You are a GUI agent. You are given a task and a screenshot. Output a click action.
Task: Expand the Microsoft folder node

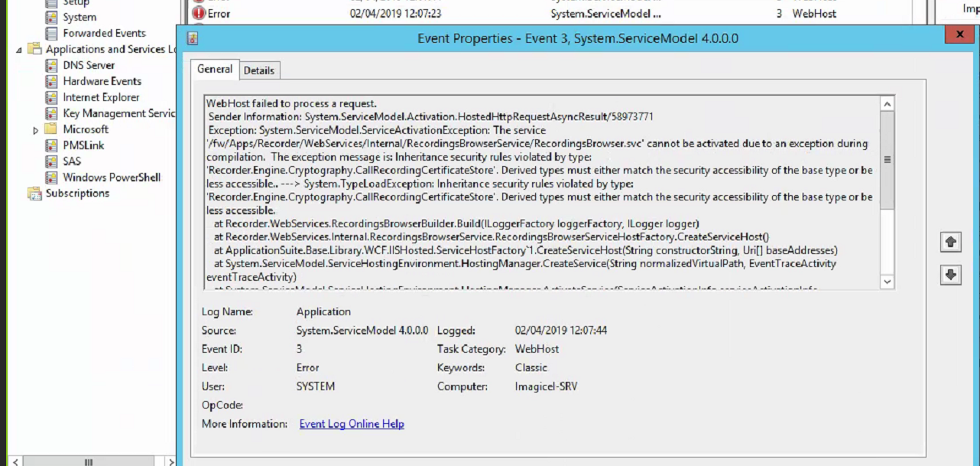click(x=36, y=130)
